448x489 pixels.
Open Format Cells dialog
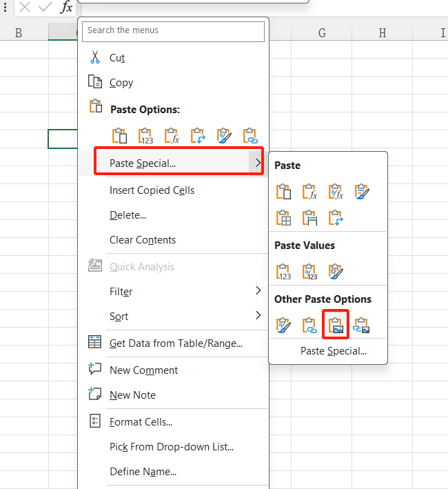point(141,421)
